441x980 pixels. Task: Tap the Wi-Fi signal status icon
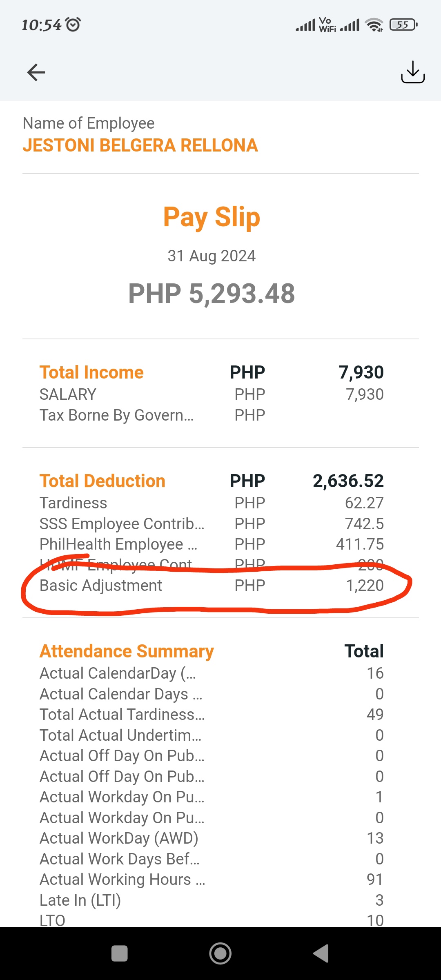(x=374, y=25)
